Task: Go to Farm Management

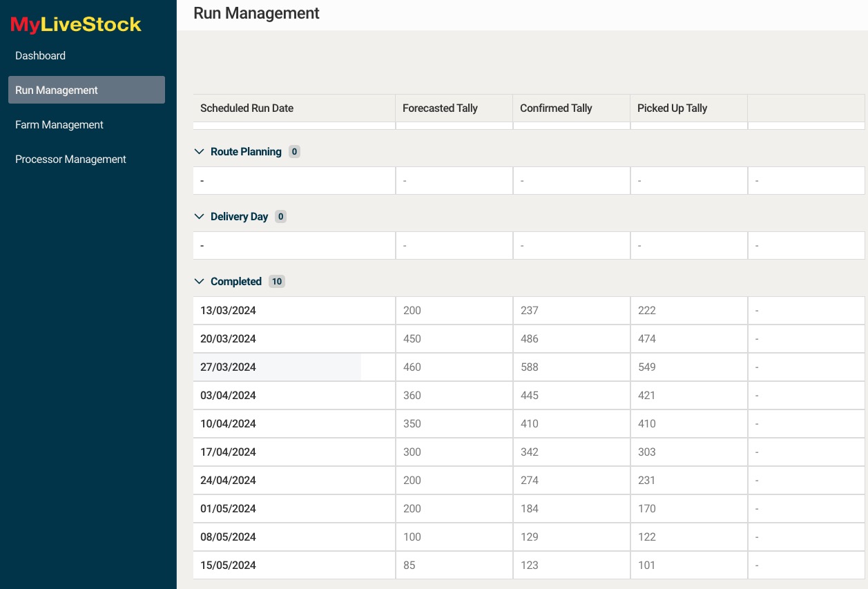Action: pyautogui.click(x=59, y=125)
